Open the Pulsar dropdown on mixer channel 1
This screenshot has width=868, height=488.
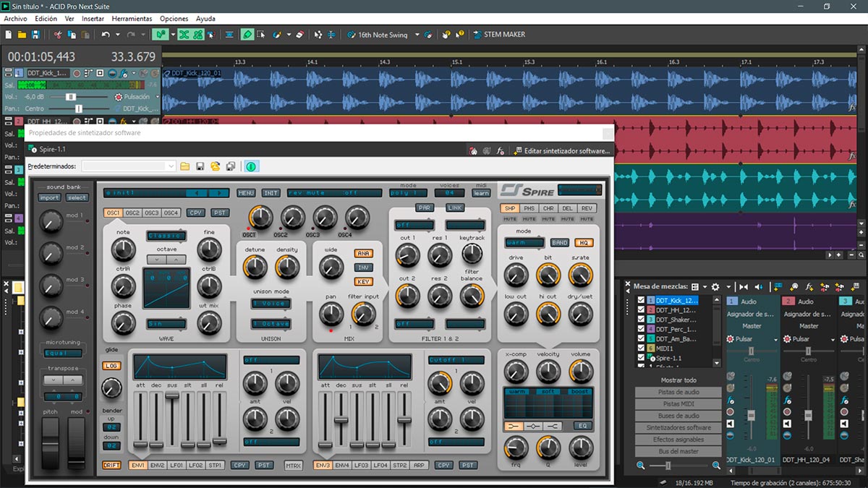776,339
